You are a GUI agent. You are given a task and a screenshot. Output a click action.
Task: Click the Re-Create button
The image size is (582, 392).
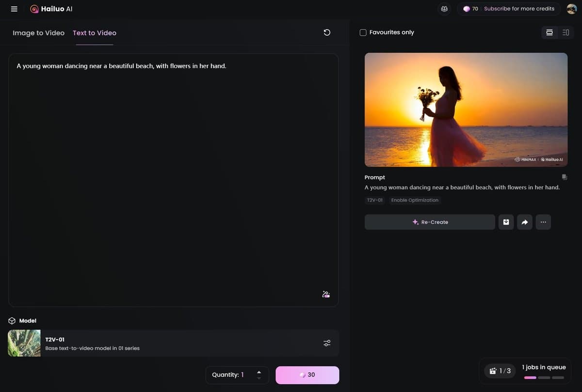pyautogui.click(x=429, y=222)
